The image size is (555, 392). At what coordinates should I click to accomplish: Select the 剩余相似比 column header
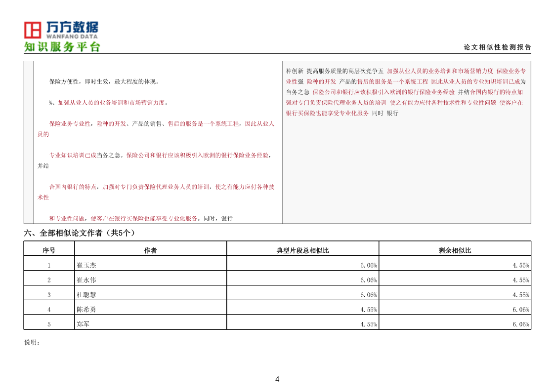pyautogui.click(x=455, y=251)
